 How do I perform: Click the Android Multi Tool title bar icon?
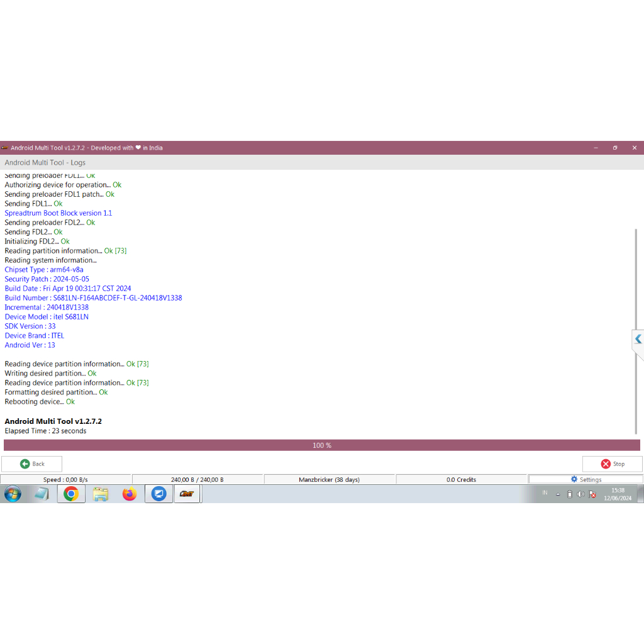tap(5, 148)
